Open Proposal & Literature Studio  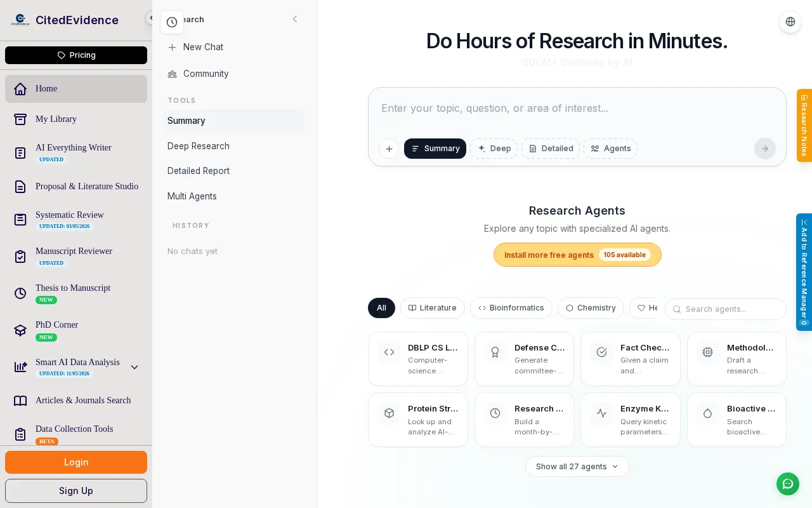pyautogui.click(x=76, y=187)
